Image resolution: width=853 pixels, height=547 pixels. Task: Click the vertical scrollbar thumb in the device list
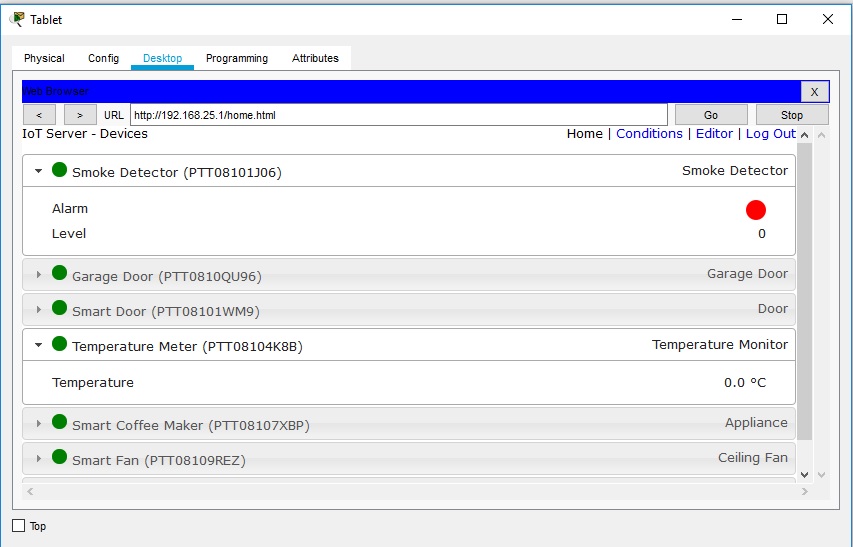805,291
